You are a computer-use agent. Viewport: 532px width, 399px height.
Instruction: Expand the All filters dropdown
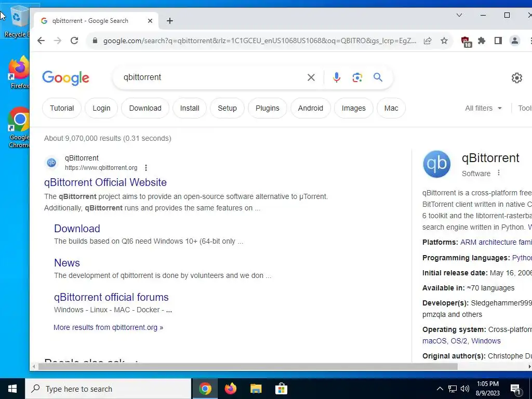(484, 108)
